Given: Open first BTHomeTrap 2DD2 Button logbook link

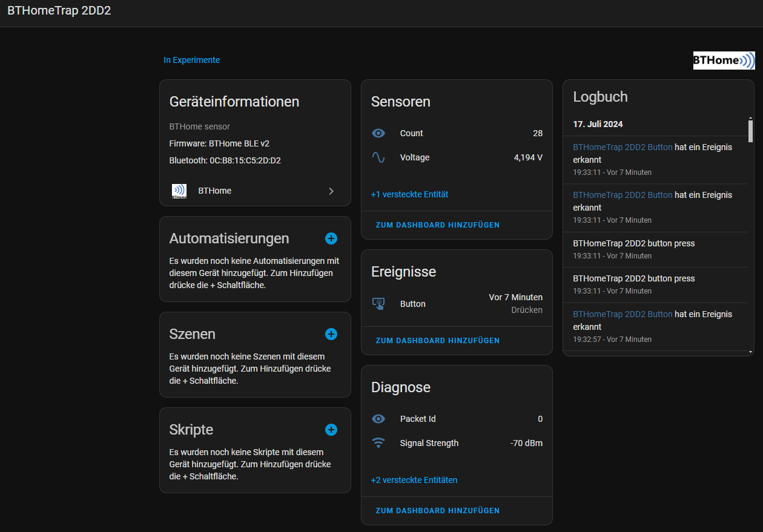Looking at the screenshot, I should point(623,147).
